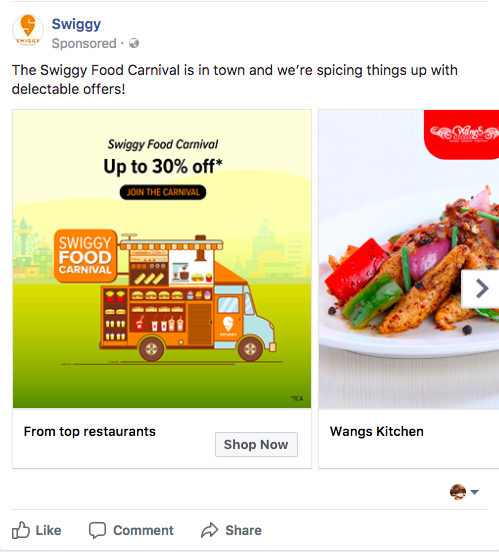The width and height of the screenshot is (499, 552).
Task: Open the Swiggy page name link
Action: coord(76,24)
